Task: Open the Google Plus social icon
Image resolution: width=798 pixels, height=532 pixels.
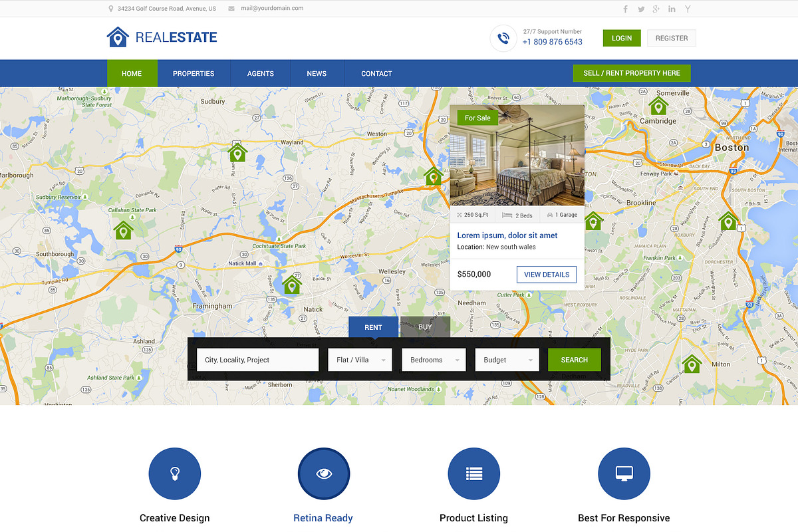Action: coord(656,9)
